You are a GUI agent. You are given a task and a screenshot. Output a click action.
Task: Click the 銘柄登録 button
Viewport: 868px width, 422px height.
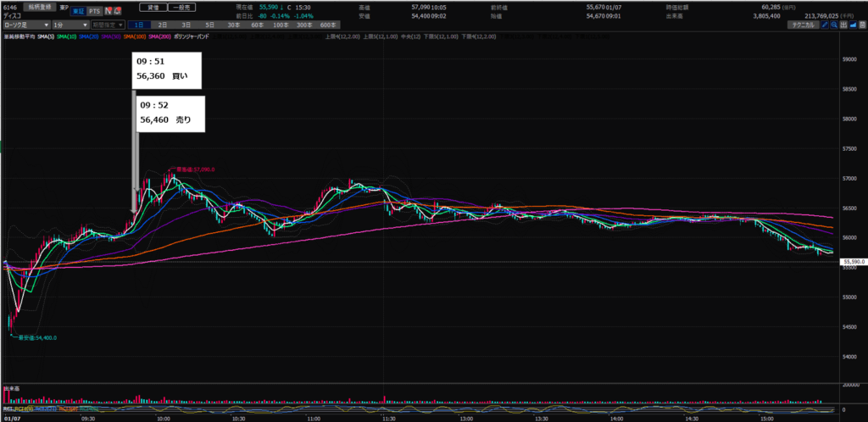click(x=42, y=7)
